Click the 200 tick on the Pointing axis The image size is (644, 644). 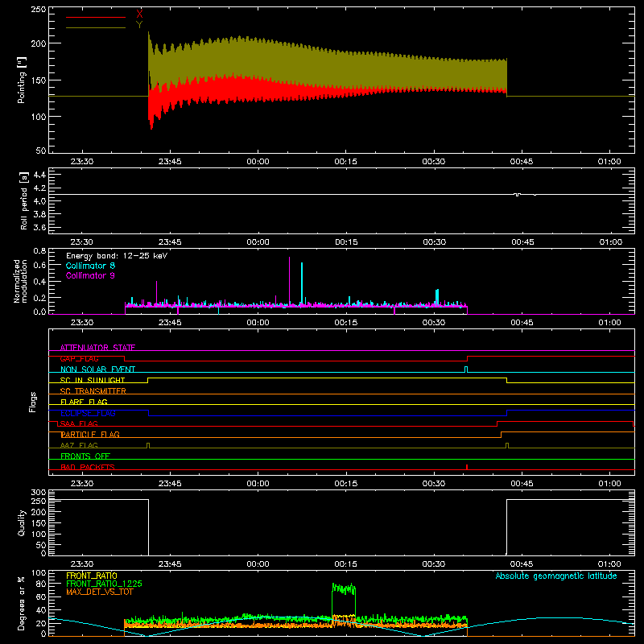(x=39, y=43)
